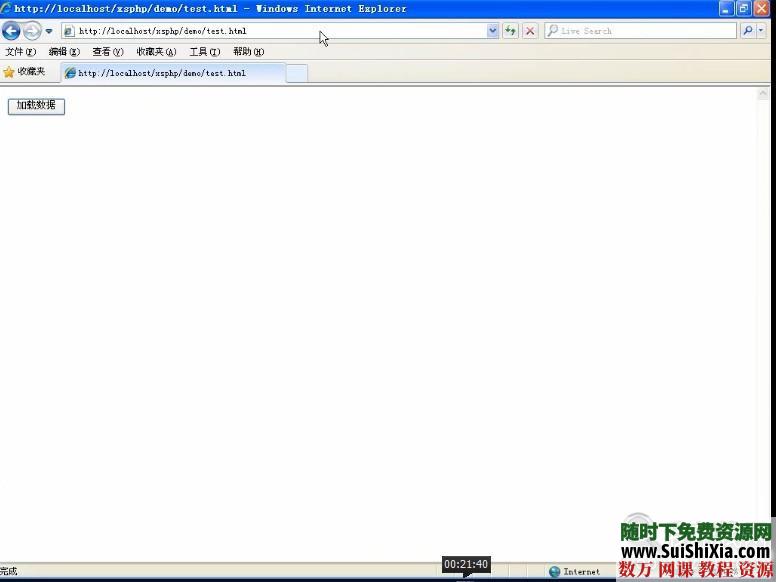Click the red Stop loading icon
Screen dimensions: 776x582
[x=530, y=31]
